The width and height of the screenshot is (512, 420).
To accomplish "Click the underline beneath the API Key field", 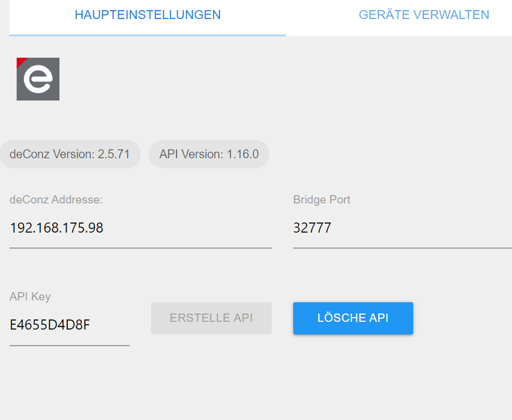I will 69,344.
